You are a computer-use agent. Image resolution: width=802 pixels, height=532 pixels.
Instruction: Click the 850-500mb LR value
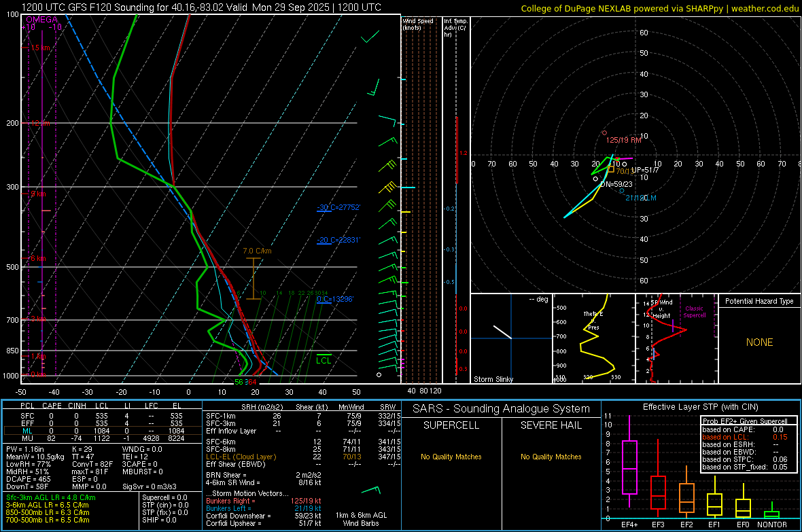coord(48,512)
